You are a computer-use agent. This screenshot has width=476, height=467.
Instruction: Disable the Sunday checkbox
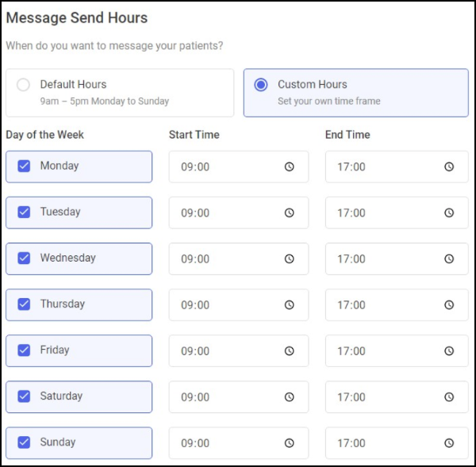(24, 442)
